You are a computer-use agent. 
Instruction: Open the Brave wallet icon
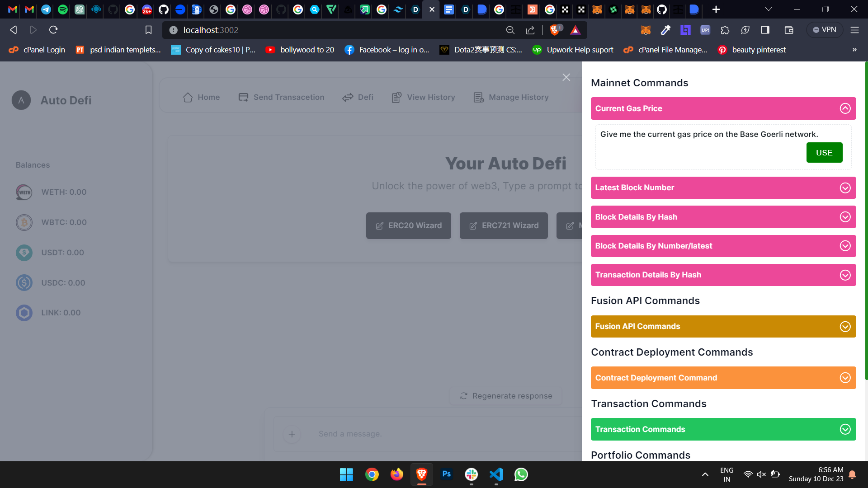789,30
